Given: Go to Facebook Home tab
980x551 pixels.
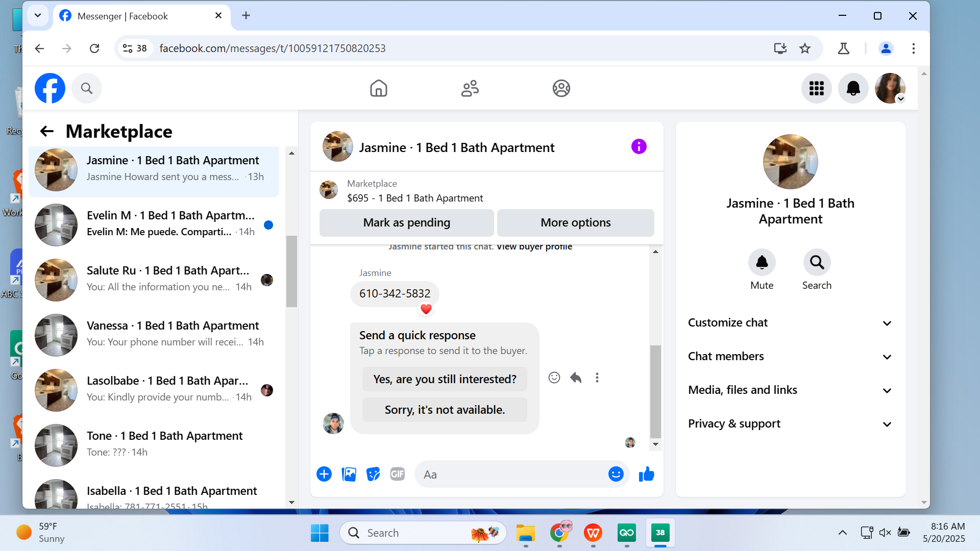Looking at the screenshot, I should point(378,88).
